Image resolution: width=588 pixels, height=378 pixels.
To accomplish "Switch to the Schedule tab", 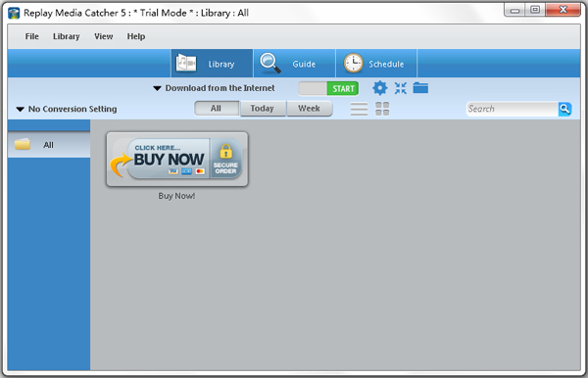I will click(376, 64).
